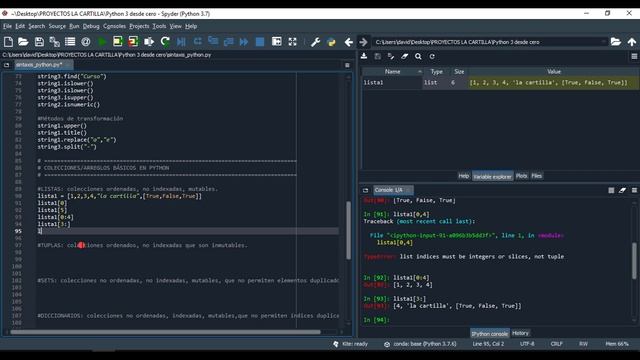The height and width of the screenshot is (360, 640).
Task: Switch to the Plots tab
Action: tap(522, 176)
